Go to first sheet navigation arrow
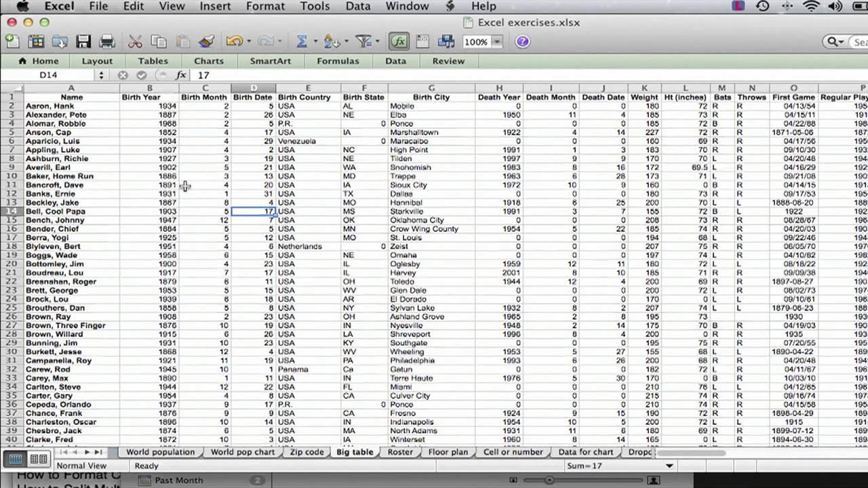Viewport: 868px width, 488px height. (63, 452)
